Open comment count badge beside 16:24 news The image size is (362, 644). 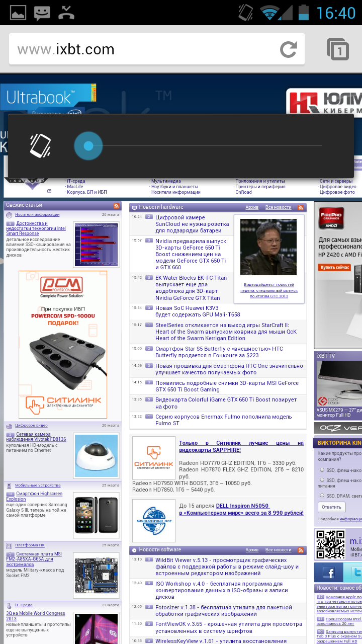(x=149, y=217)
